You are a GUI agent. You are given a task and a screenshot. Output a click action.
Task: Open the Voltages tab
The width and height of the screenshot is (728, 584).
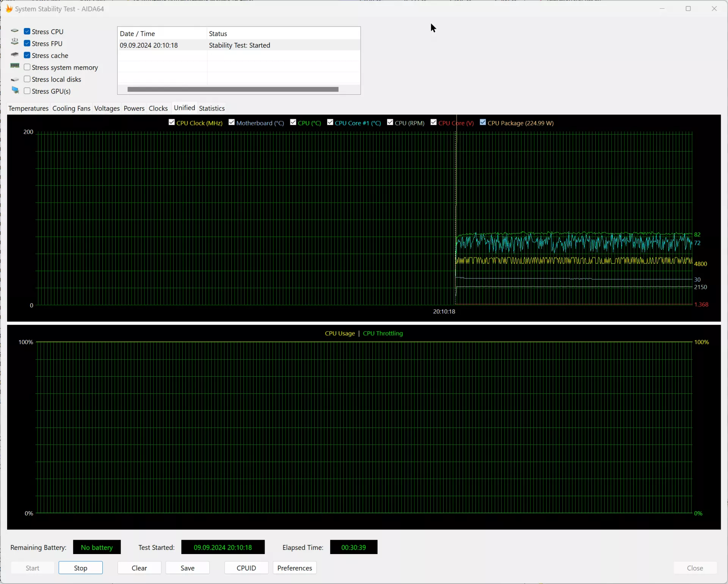click(107, 108)
